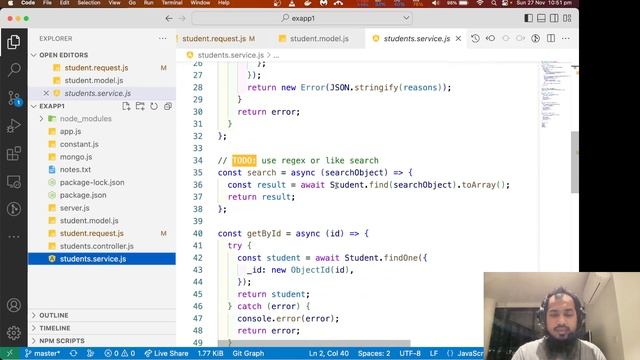Click the editor vertical scrollbar thumb
Image resolution: width=640 pixels, height=360 pixels.
[x=575, y=162]
